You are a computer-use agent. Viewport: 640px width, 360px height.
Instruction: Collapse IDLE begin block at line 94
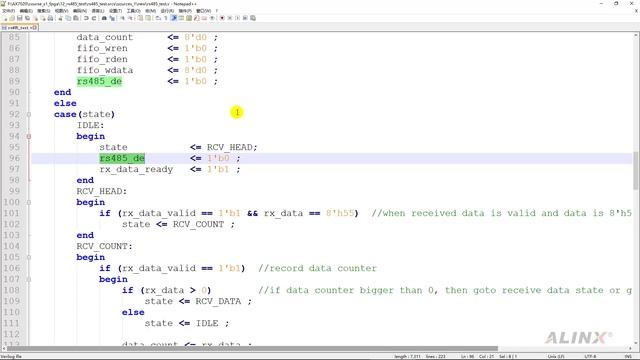(29, 136)
